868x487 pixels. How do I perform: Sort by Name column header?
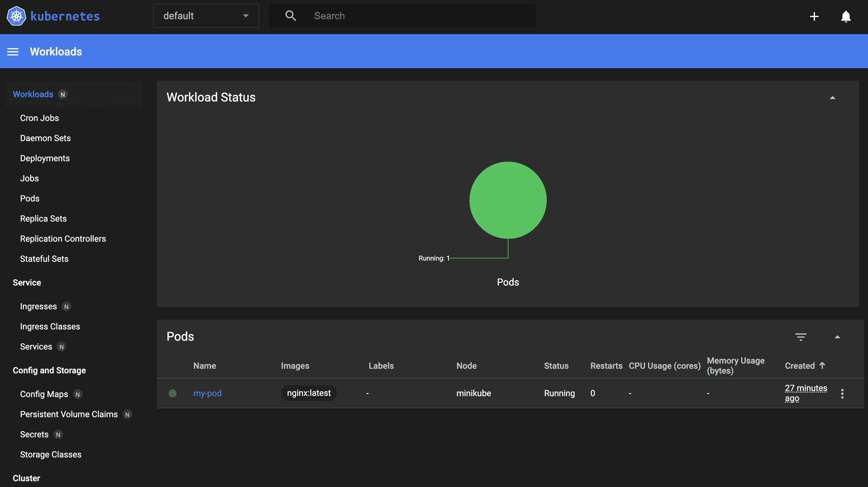click(205, 366)
